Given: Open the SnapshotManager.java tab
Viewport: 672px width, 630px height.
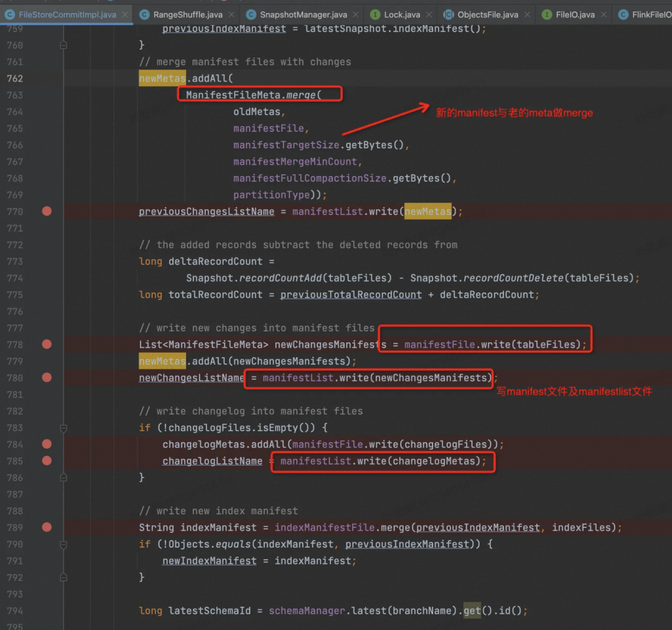Looking at the screenshot, I should tap(303, 14).
